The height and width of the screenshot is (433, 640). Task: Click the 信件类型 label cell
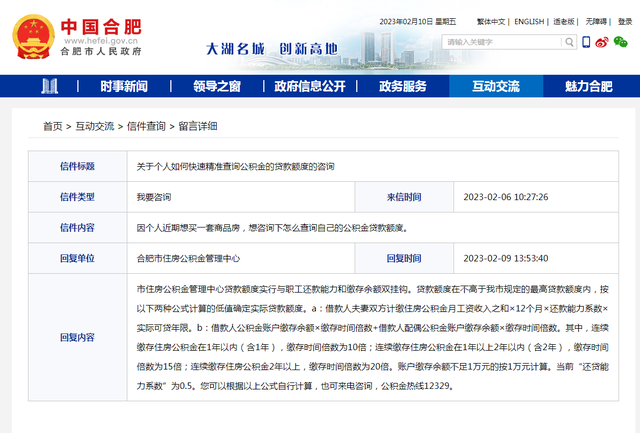click(78, 197)
